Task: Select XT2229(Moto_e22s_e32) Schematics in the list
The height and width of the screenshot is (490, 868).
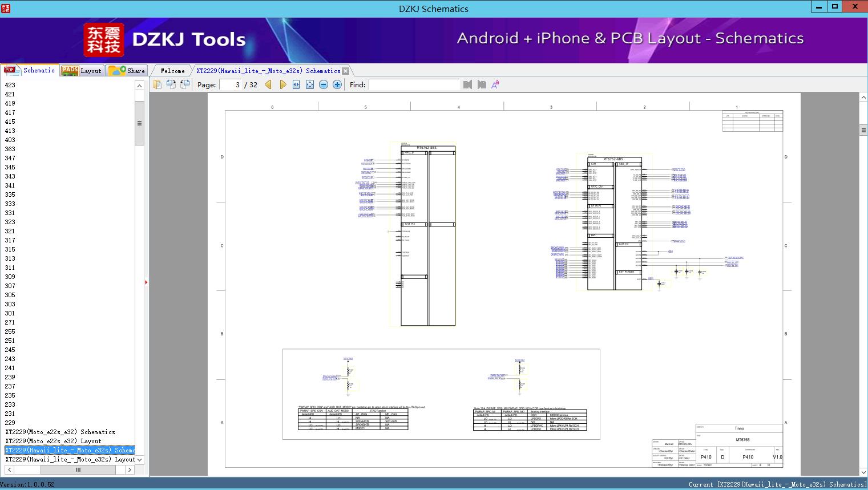Action: point(60,432)
